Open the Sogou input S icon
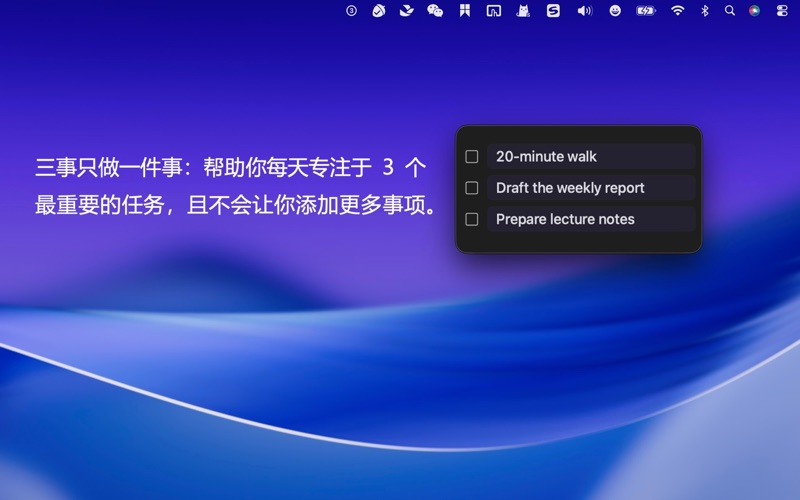Image resolution: width=800 pixels, height=500 pixels. tap(553, 11)
